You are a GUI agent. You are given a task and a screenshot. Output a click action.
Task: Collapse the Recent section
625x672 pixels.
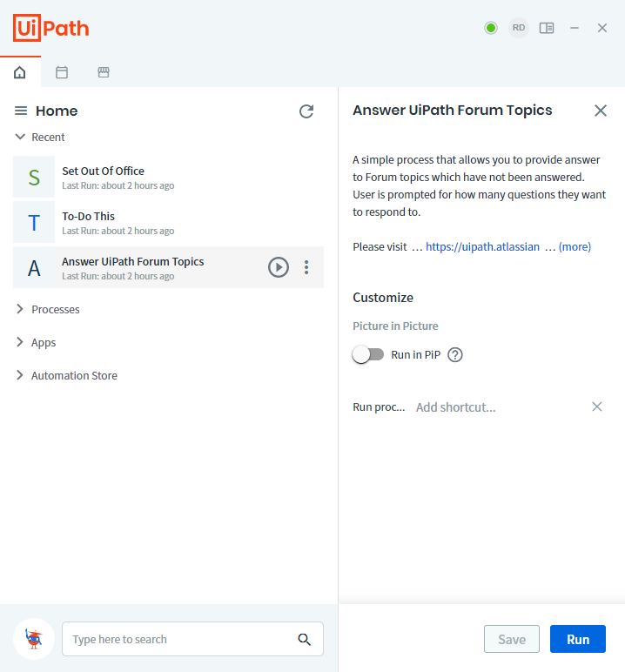[20, 137]
